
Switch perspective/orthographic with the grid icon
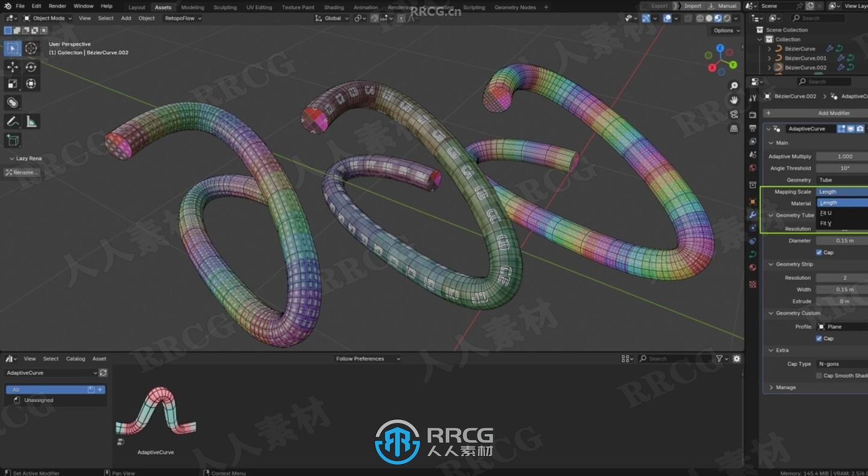734,128
